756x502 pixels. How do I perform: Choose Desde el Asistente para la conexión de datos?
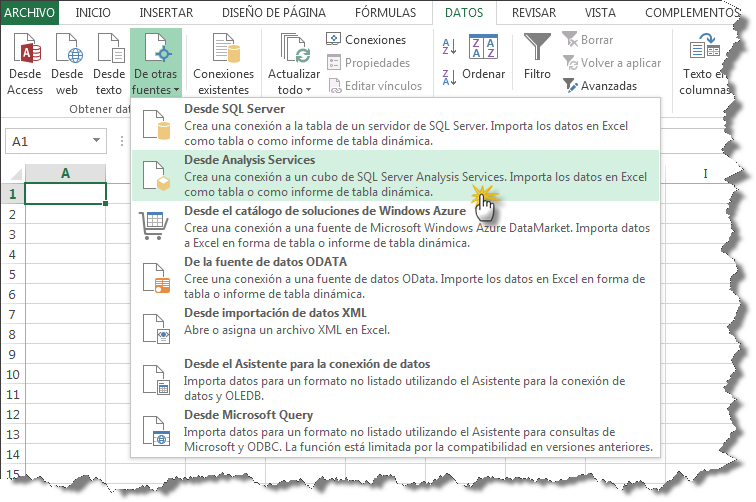[395, 380]
